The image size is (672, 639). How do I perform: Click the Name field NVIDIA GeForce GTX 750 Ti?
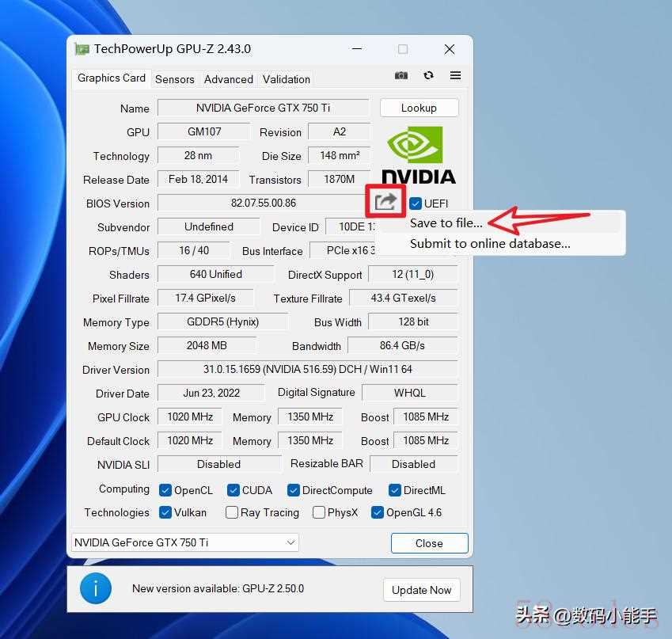263,108
